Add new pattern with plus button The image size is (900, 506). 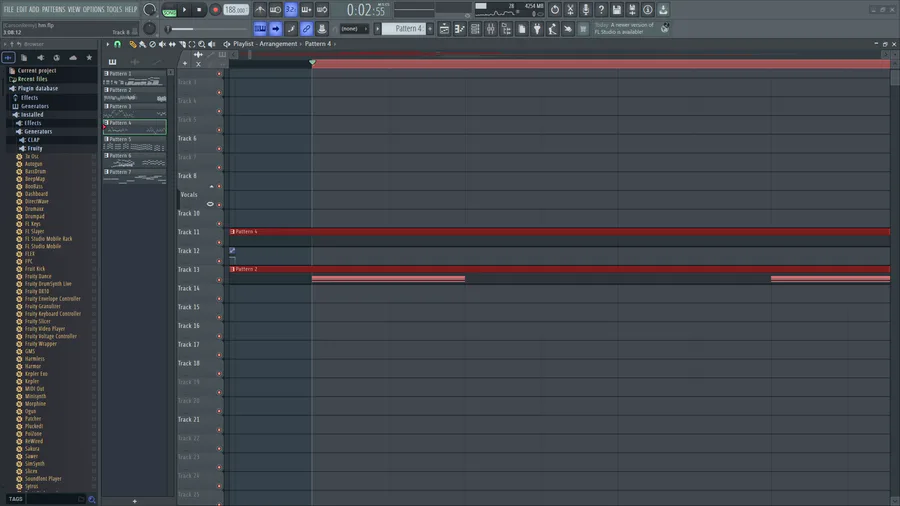(x=430, y=29)
